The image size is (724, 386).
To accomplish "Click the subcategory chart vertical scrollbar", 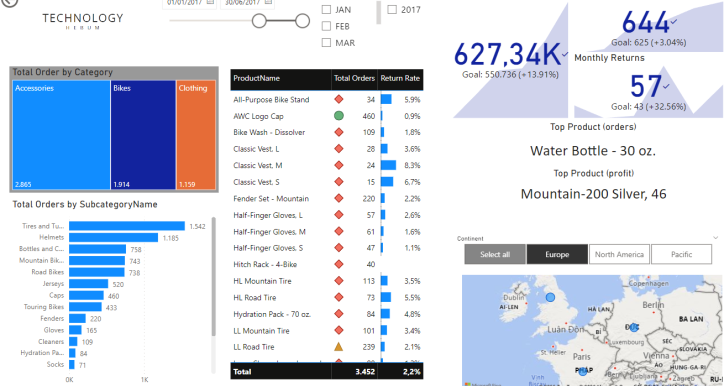I will 213,276.
